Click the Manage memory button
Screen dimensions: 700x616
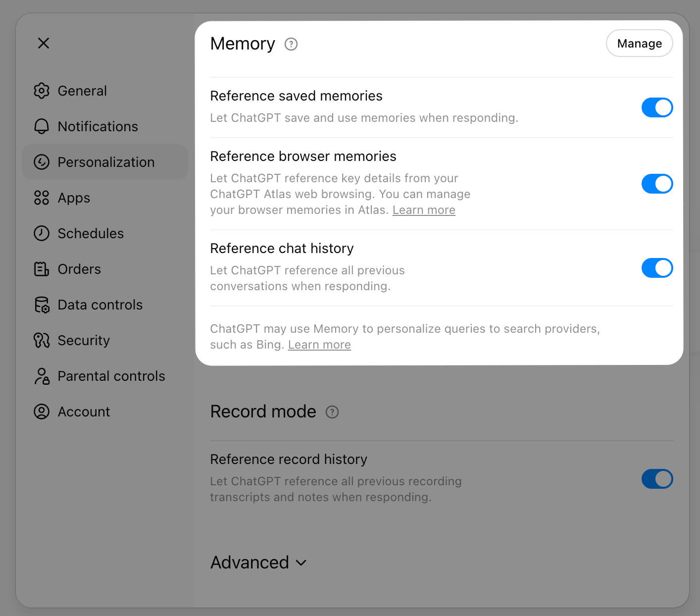click(x=639, y=43)
